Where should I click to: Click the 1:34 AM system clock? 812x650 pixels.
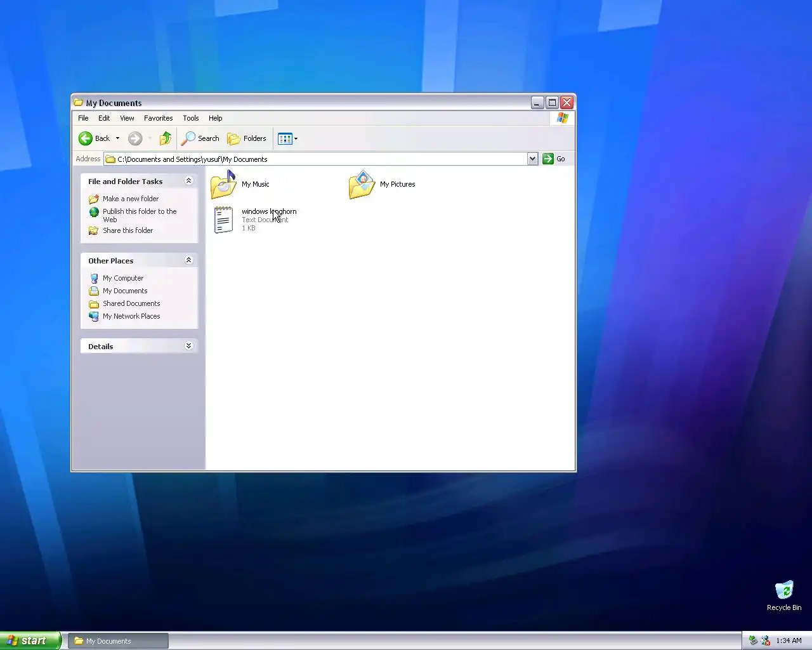[x=789, y=640]
